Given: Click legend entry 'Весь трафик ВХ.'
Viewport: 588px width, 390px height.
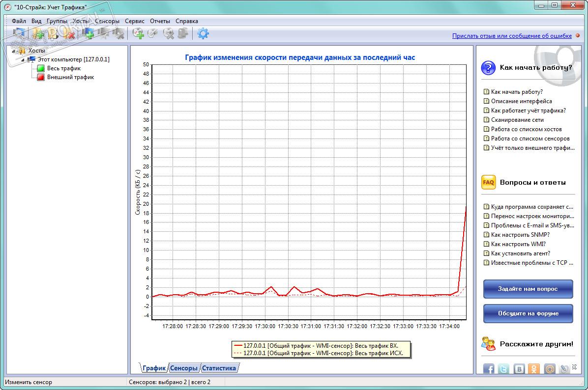Looking at the screenshot, I should point(316,346).
